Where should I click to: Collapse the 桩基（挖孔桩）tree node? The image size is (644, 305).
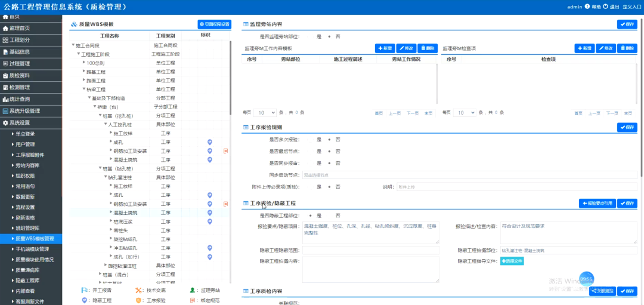[100, 116]
